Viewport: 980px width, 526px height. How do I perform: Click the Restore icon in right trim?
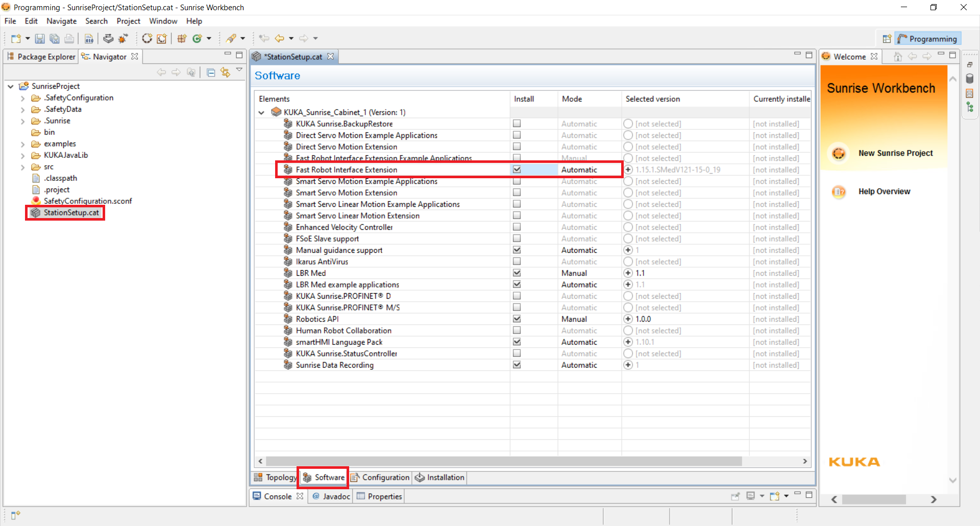(970, 65)
